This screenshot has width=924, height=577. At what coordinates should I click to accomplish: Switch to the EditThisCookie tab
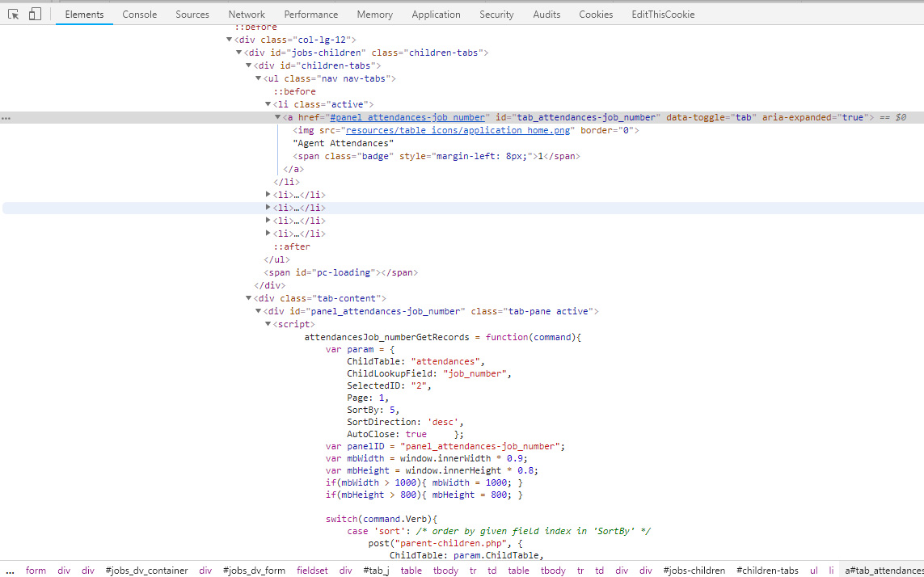click(663, 15)
